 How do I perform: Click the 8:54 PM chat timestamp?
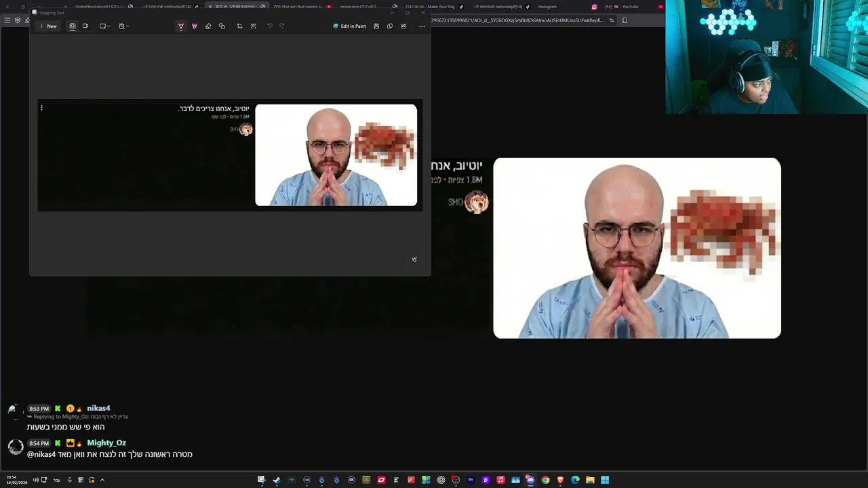coord(39,443)
